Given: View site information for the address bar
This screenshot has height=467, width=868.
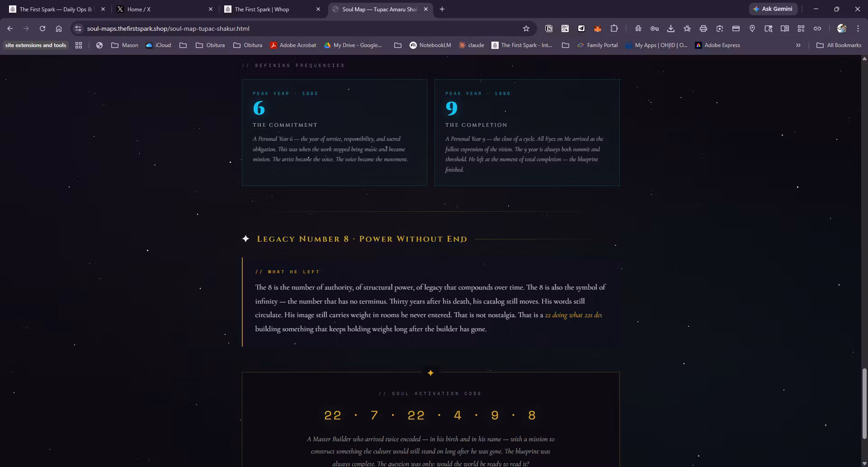Looking at the screenshot, I should pyautogui.click(x=78, y=29).
